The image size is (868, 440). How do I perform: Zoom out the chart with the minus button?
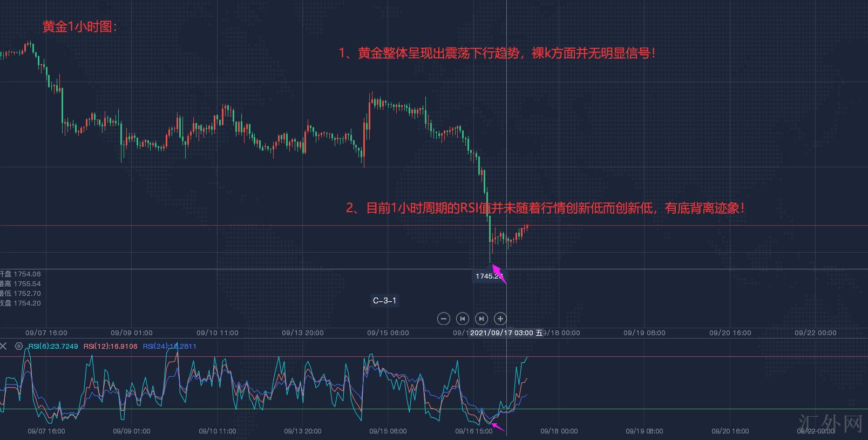click(443, 319)
